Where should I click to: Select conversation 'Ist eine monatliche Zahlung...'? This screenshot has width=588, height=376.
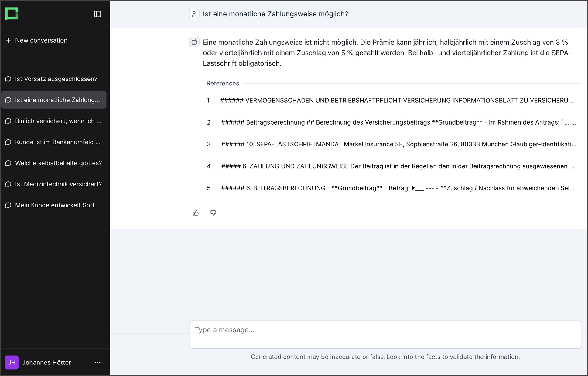(x=54, y=100)
